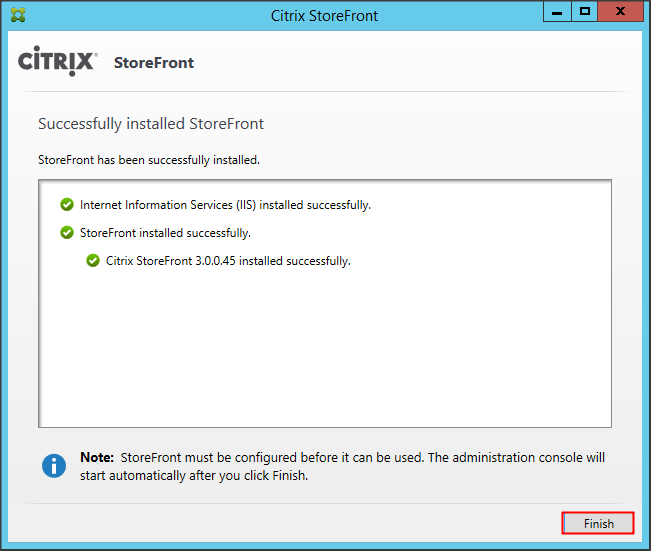Click the Citrix logo in the header
The height and width of the screenshot is (551, 651).
pyautogui.click(x=57, y=61)
